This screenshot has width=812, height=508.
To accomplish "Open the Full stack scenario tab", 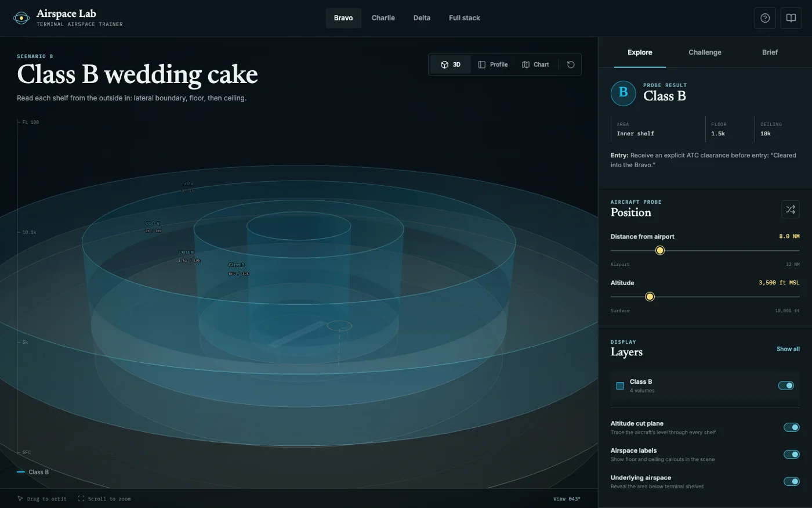I will coord(465,18).
